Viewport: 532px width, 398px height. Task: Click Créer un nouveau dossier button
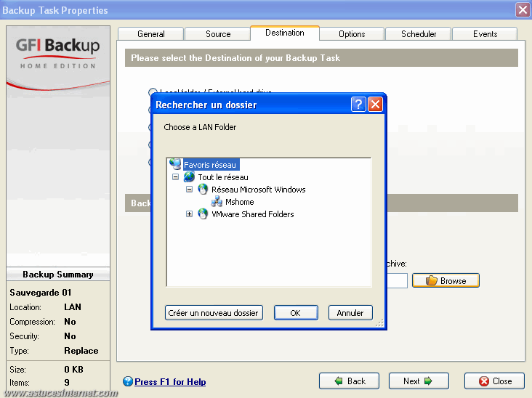click(214, 312)
